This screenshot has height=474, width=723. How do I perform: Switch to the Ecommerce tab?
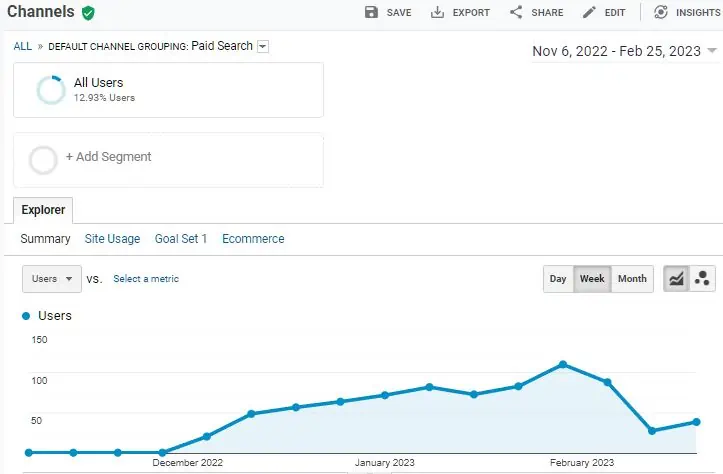pyautogui.click(x=253, y=239)
